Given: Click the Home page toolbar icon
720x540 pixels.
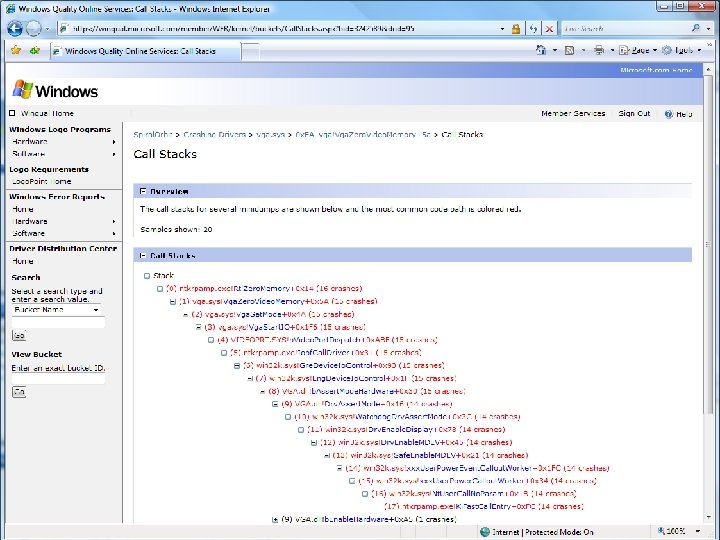Looking at the screenshot, I should click(541, 50).
